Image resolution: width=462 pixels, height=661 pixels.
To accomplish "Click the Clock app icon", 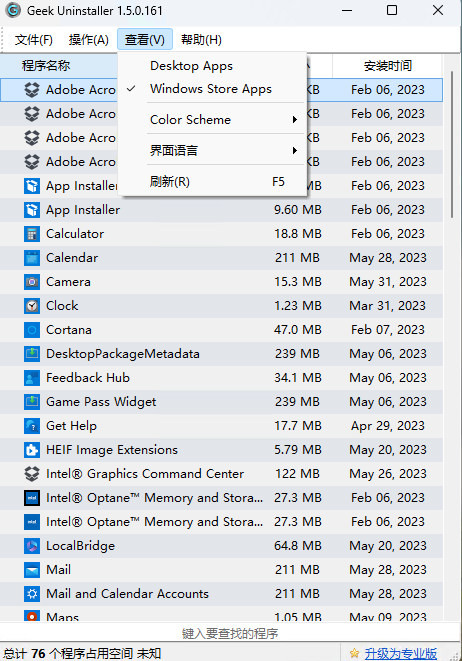I will click(32, 306).
